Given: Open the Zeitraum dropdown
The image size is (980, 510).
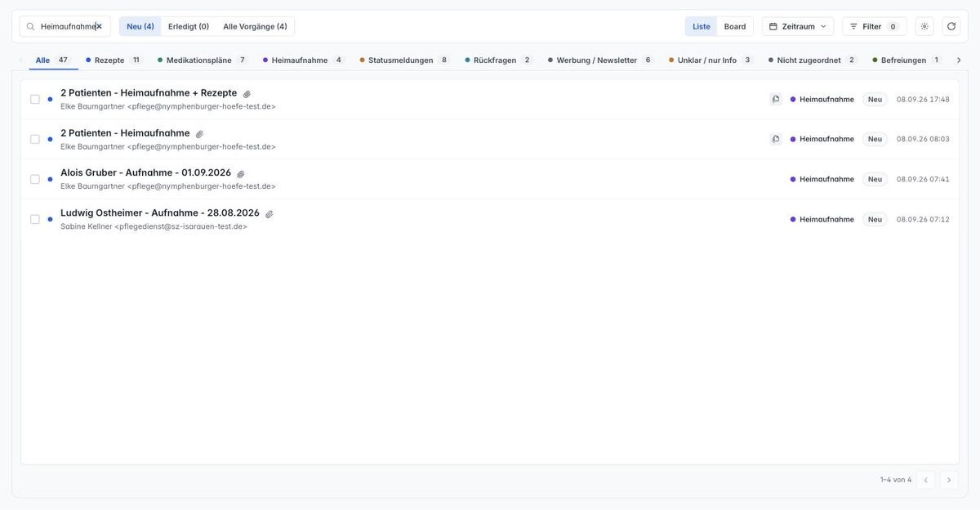Looking at the screenshot, I should click(x=798, y=26).
